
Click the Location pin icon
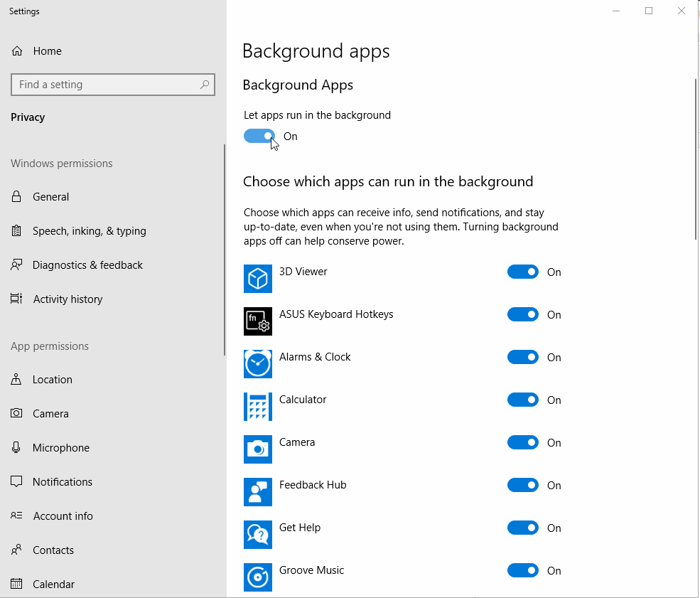point(16,379)
